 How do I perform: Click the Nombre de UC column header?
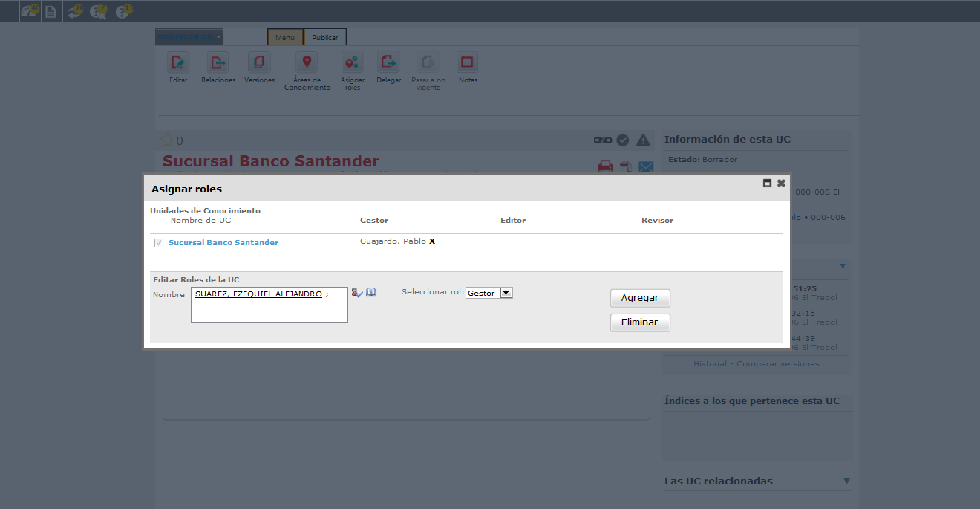(x=201, y=221)
